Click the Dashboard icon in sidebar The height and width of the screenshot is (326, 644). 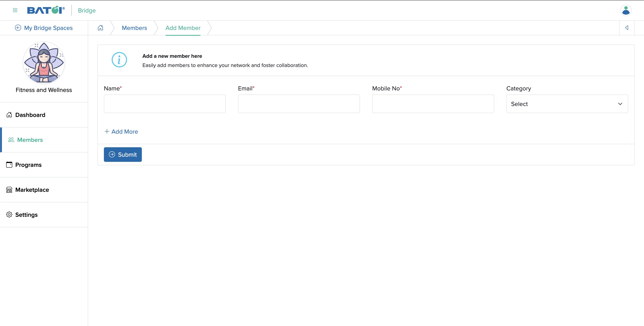coord(9,114)
